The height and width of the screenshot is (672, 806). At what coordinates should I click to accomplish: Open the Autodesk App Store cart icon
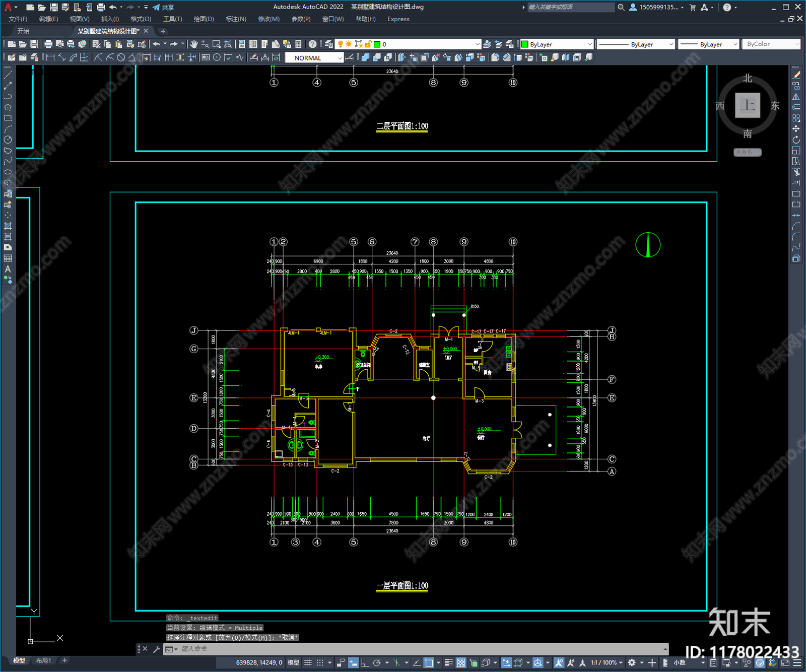coord(693,7)
